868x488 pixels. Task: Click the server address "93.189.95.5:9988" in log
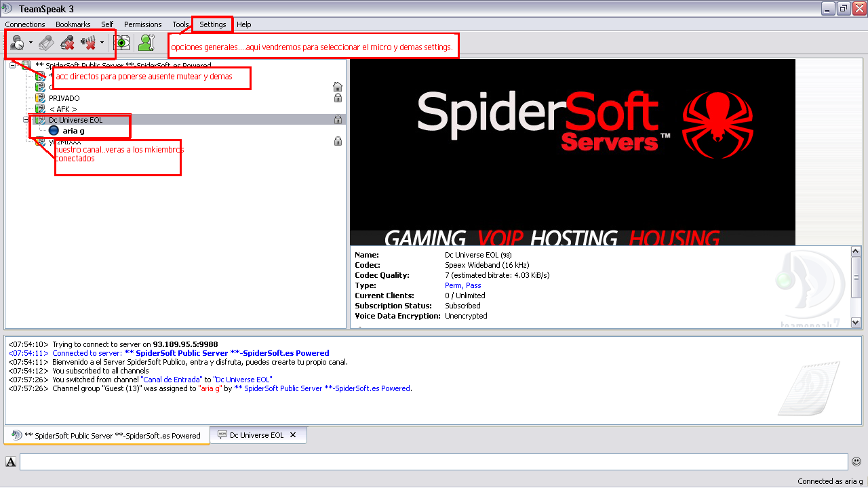[185, 344]
